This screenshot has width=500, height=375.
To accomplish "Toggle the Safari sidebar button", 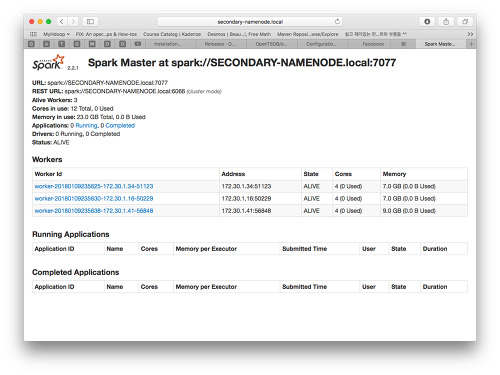I will pos(90,22).
